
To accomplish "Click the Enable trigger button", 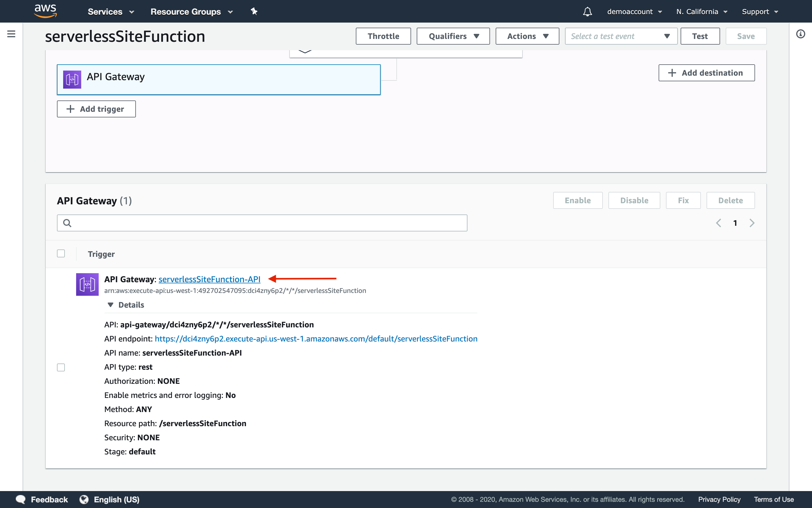I will point(578,200).
